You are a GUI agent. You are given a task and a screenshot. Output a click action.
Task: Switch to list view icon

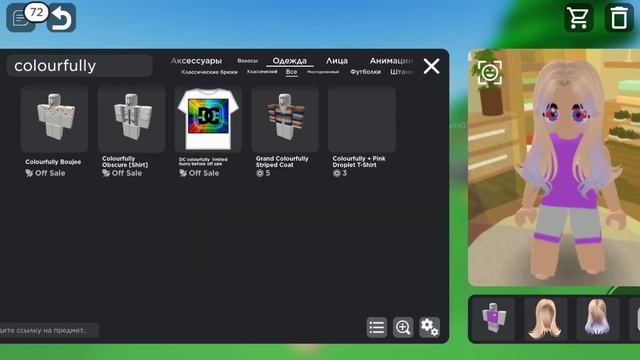click(x=376, y=327)
